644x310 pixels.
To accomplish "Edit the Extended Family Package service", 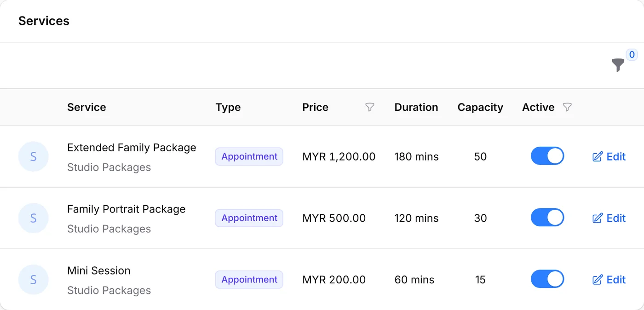I will pyautogui.click(x=609, y=157).
